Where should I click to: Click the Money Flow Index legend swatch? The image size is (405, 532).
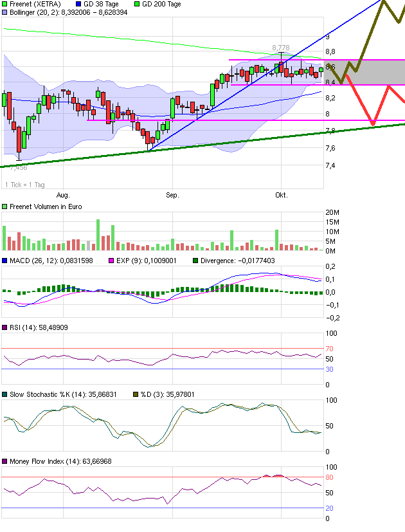(4, 461)
